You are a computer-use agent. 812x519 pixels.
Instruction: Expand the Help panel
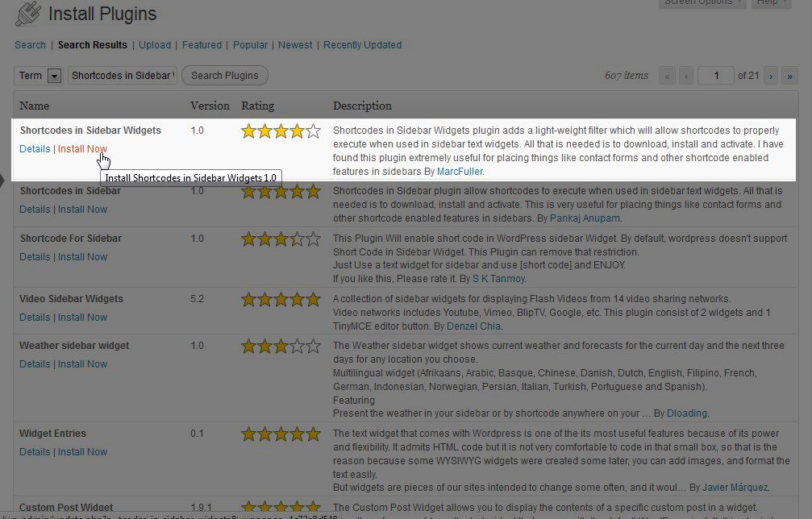pos(772,2)
